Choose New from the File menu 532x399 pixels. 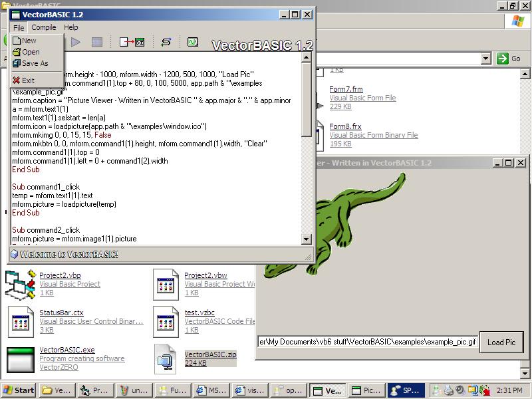pos(29,41)
